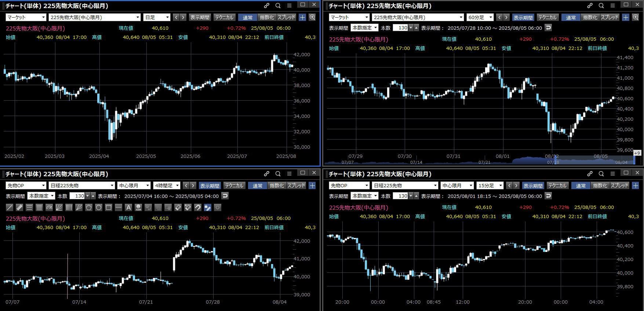This screenshot has width=644, height=311.
Task: Pick the pentagon shape drawing tool
Action: click(89, 207)
